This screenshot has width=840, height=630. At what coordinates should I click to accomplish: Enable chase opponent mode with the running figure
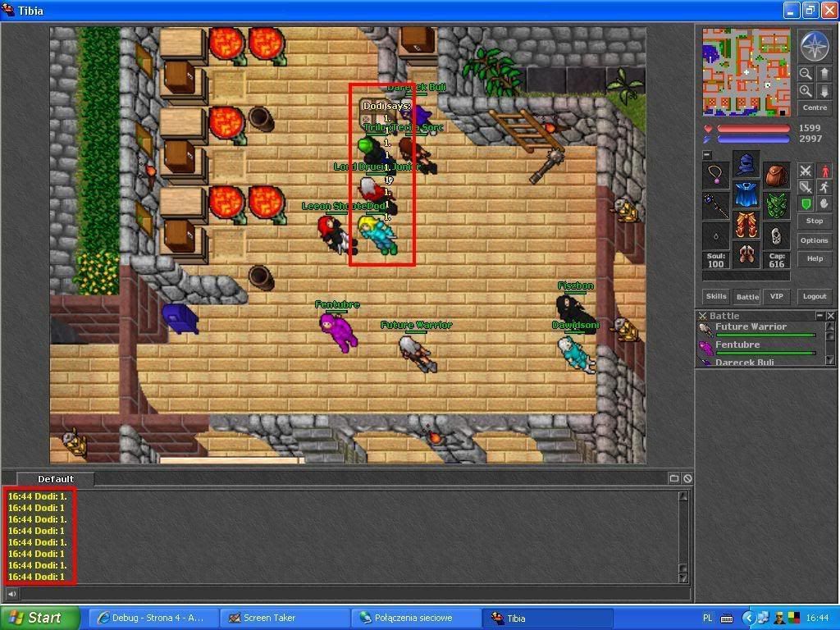[824, 187]
